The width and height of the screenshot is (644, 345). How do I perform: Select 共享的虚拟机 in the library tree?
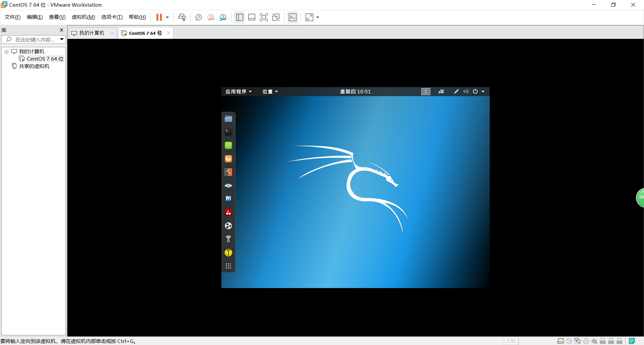[34, 66]
